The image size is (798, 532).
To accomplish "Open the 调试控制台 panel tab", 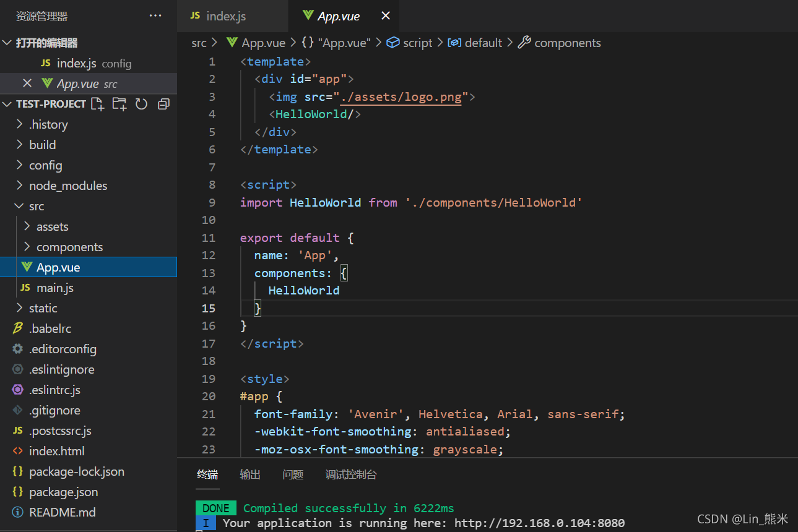I will point(351,474).
